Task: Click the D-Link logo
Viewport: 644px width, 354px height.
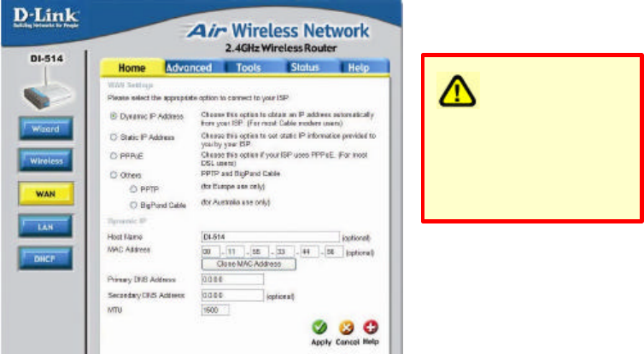Action: (45, 18)
